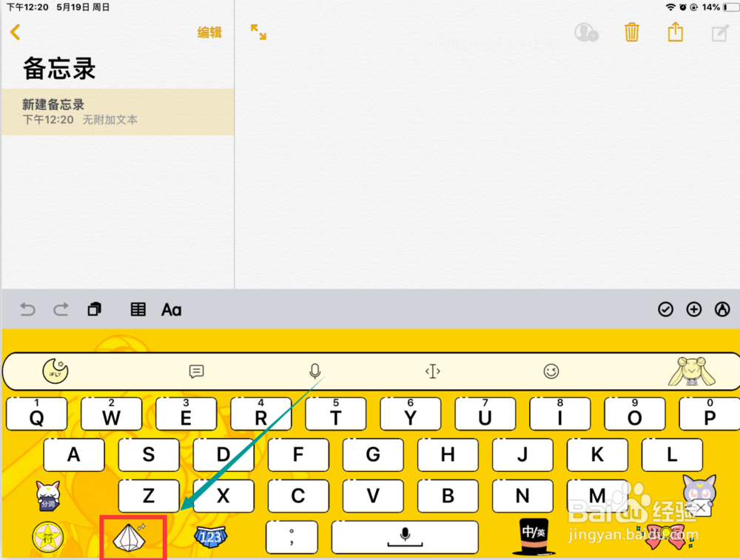This screenshot has height=560, width=740.
Task: Open the plus attachment menu
Action: tap(694, 309)
